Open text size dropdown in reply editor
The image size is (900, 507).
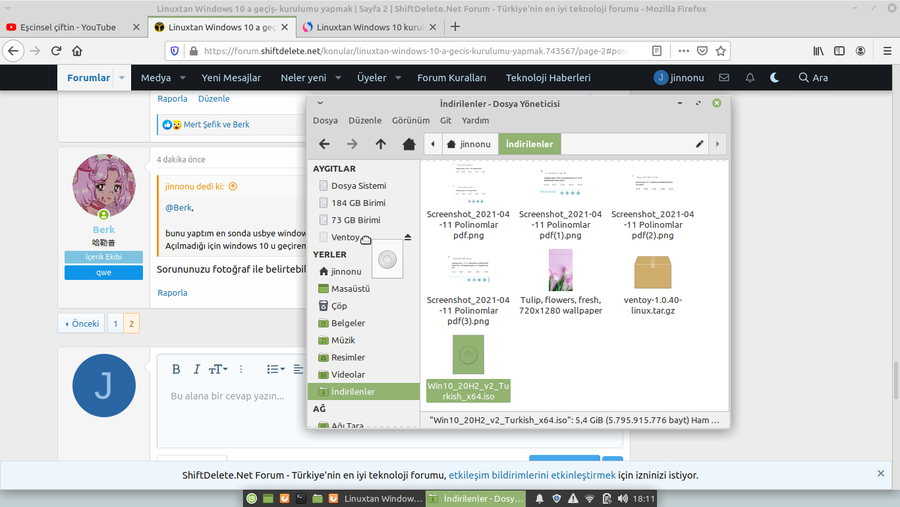[x=218, y=369]
